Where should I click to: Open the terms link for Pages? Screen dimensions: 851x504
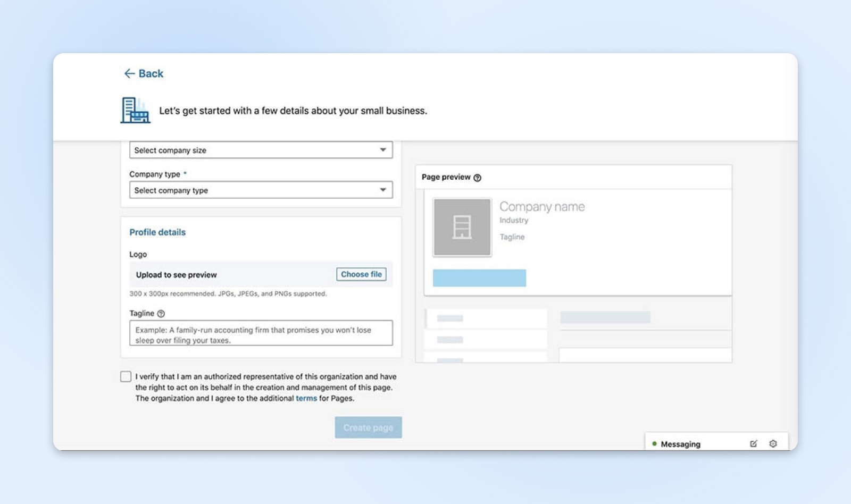tap(306, 398)
